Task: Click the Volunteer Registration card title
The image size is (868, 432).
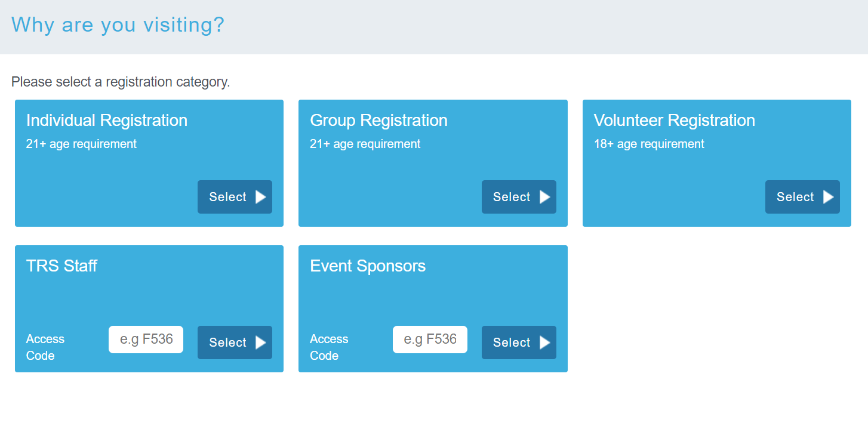Action: 674,121
